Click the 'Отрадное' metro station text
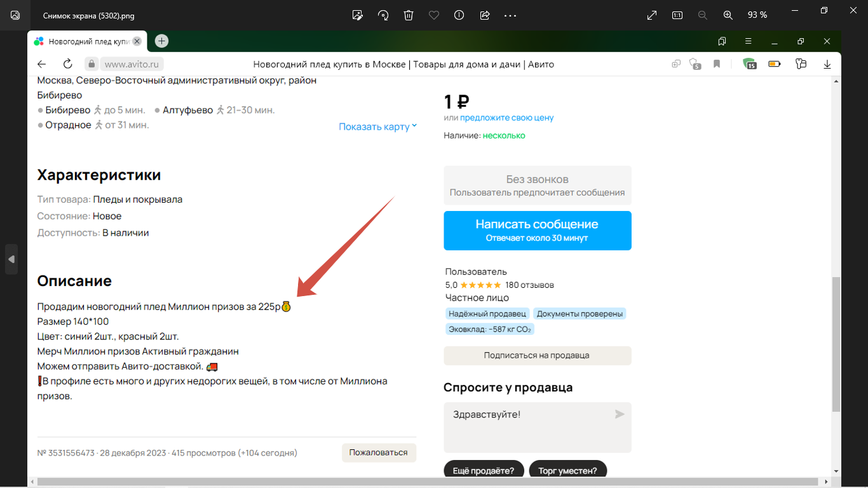Image resolution: width=868 pixels, height=488 pixels. (x=68, y=125)
